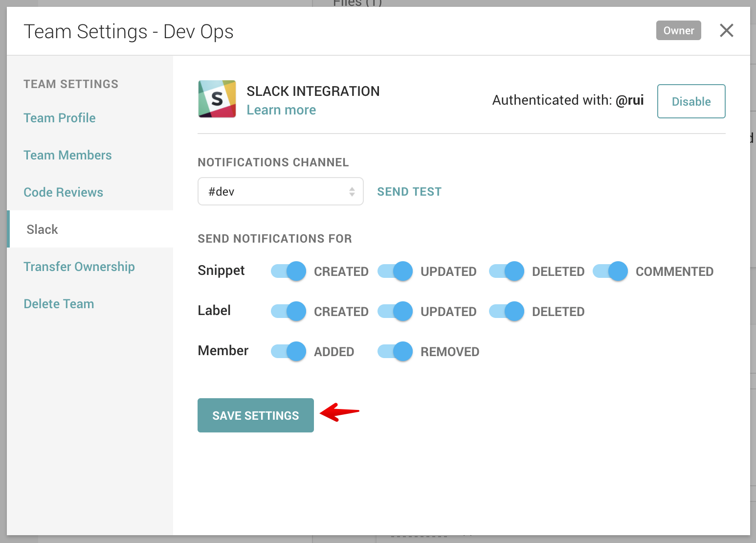Select the Slack settings tab
The height and width of the screenshot is (543, 756).
pos(90,229)
